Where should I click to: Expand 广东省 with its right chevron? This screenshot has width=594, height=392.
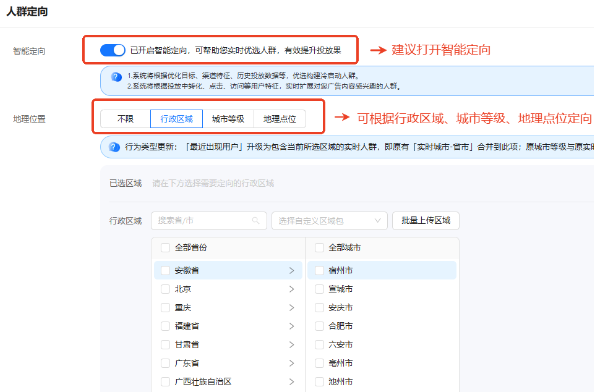292,363
